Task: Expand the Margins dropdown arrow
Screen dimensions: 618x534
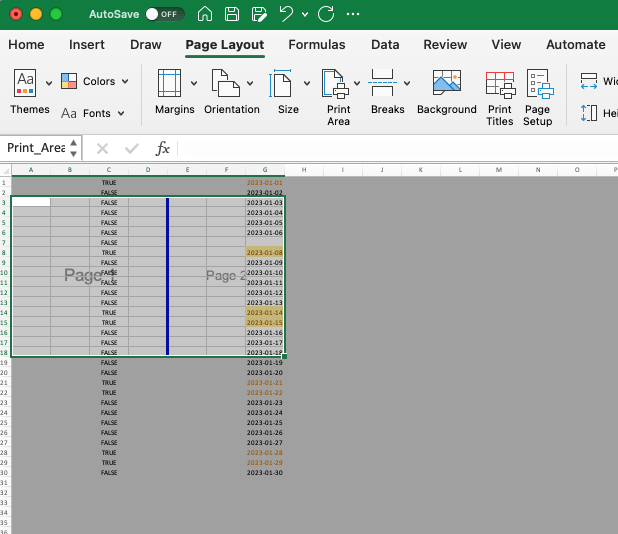Action: pos(194,83)
